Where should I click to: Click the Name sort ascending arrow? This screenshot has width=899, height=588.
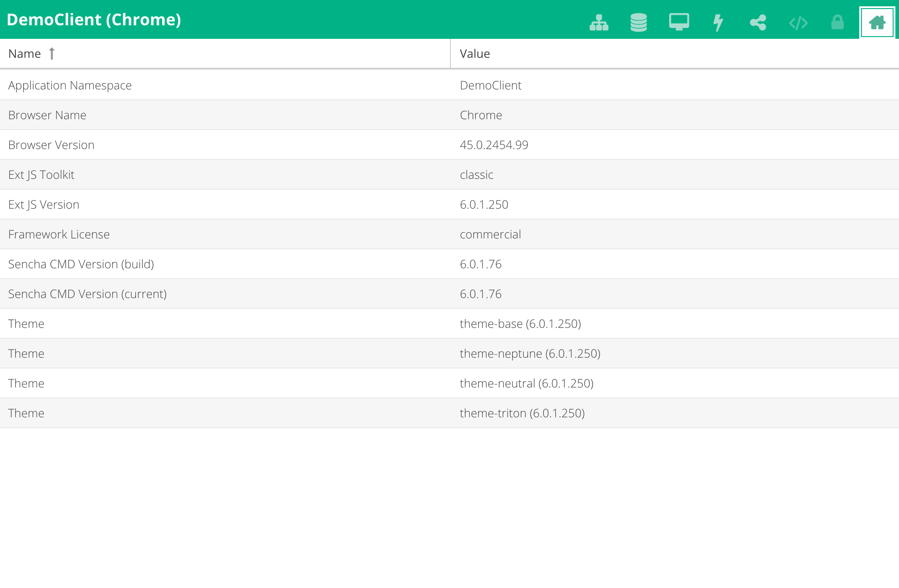coord(52,54)
